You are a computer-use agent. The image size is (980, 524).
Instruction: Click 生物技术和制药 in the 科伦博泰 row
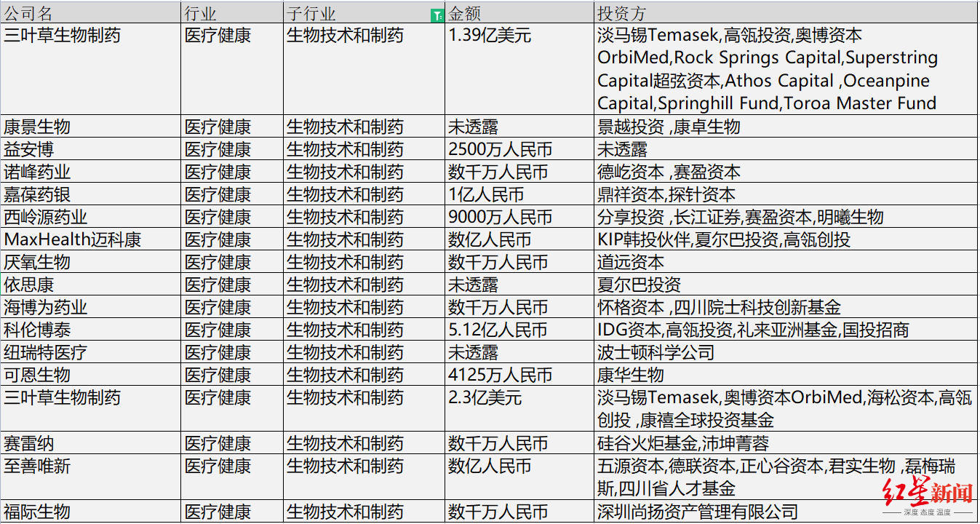click(x=364, y=330)
